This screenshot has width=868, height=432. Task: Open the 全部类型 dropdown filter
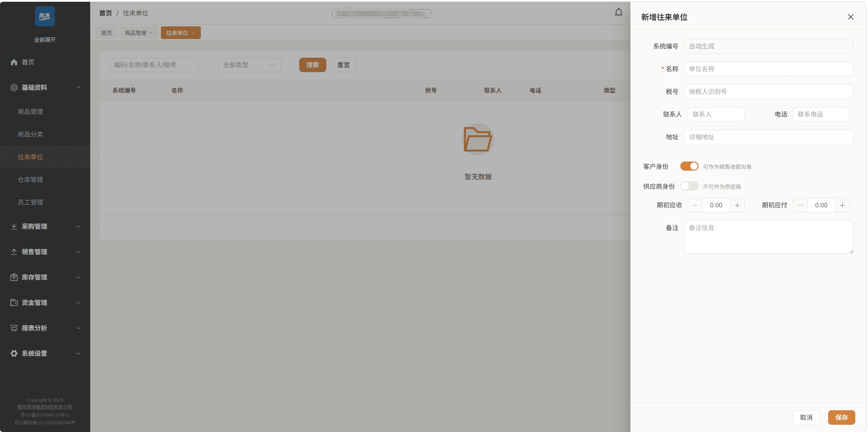point(249,65)
